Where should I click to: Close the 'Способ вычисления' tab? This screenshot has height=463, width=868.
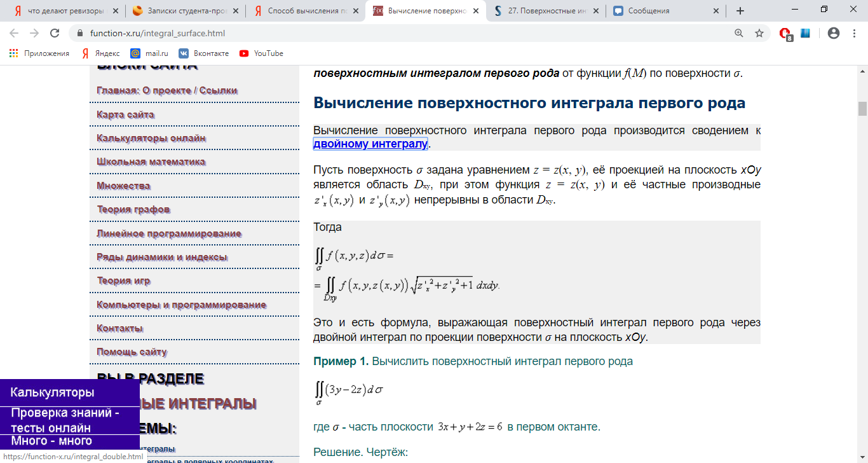click(x=355, y=11)
